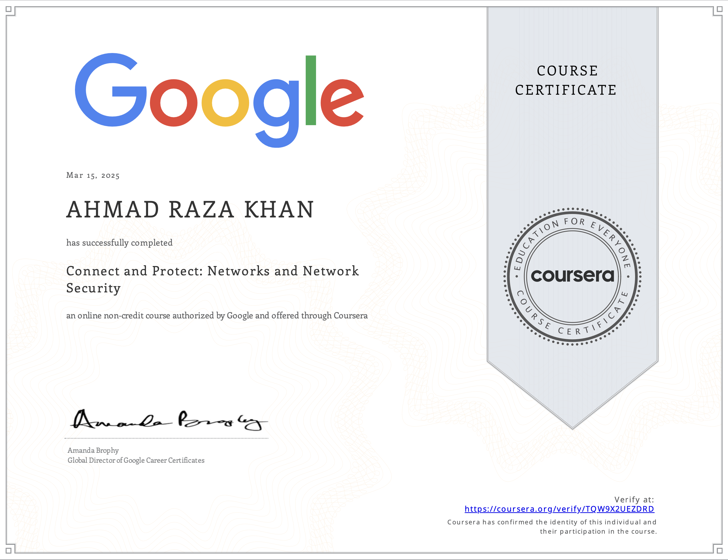
Task: Click the COURSE CERTIFICATE ribbon heading
Action: (x=566, y=80)
